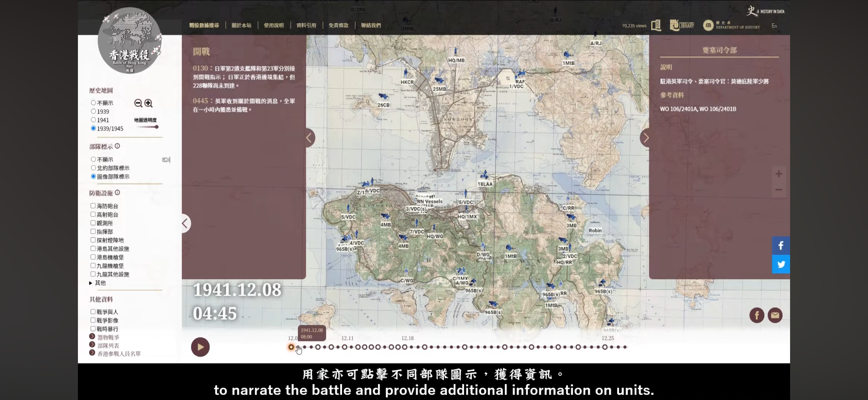Open the 戰役數據搜尋 menu item
The width and height of the screenshot is (868, 400).
[204, 25]
